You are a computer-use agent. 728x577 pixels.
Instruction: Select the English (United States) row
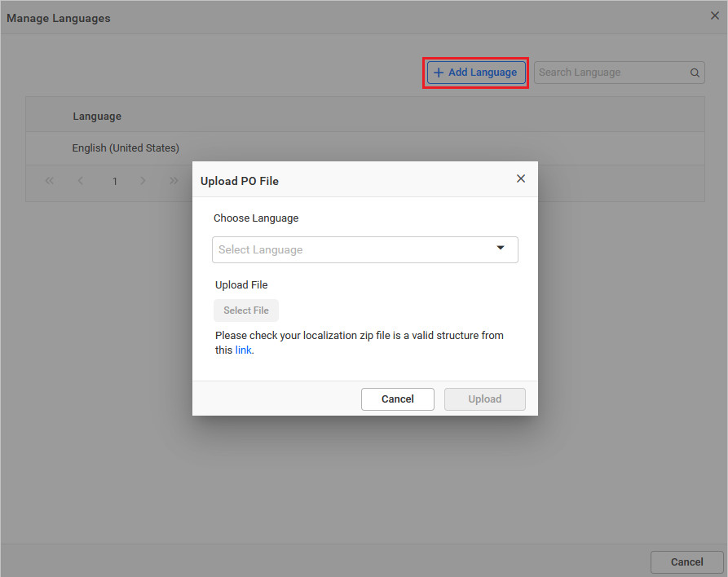tap(126, 148)
